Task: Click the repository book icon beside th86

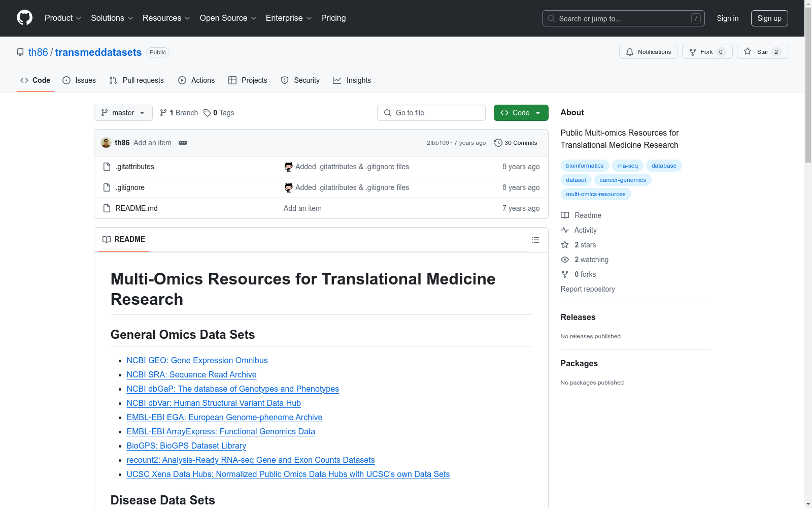Action: tap(20, 52)
